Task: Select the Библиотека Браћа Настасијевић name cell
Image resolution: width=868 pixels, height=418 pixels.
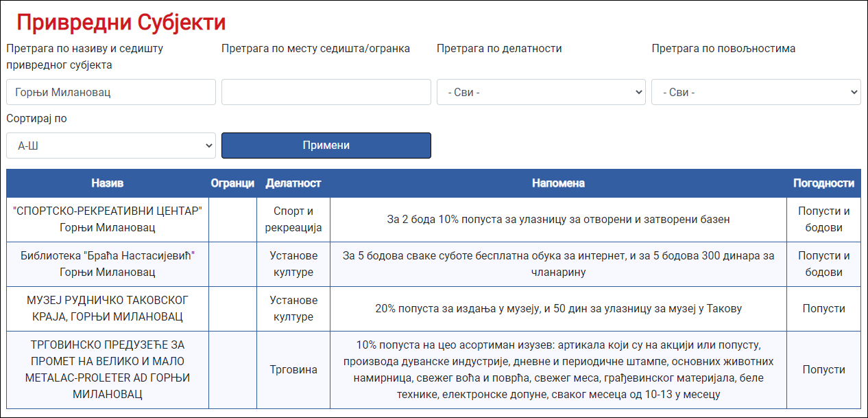Action: coord(108,264)
